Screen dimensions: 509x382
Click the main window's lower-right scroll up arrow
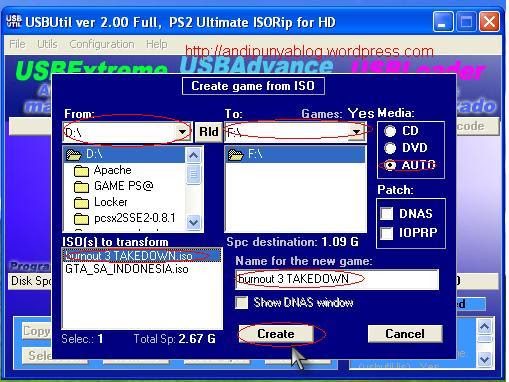point(484,326)
